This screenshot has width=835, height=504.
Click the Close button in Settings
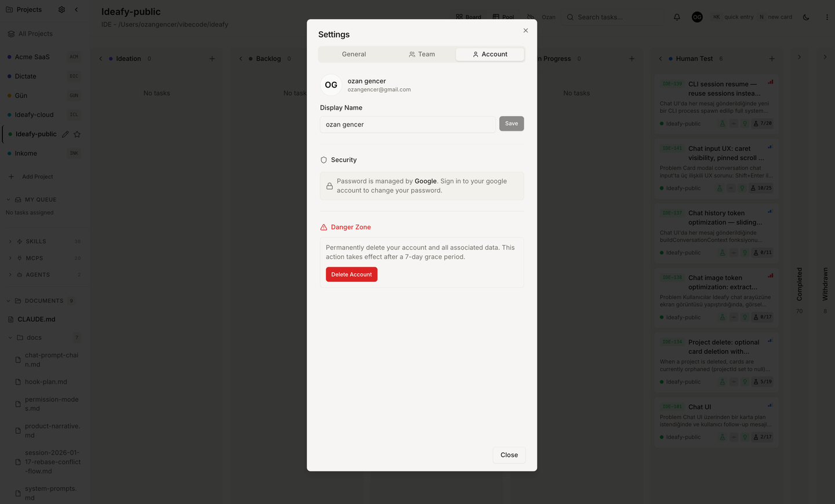pyautogui.click(x=509, y=455)
